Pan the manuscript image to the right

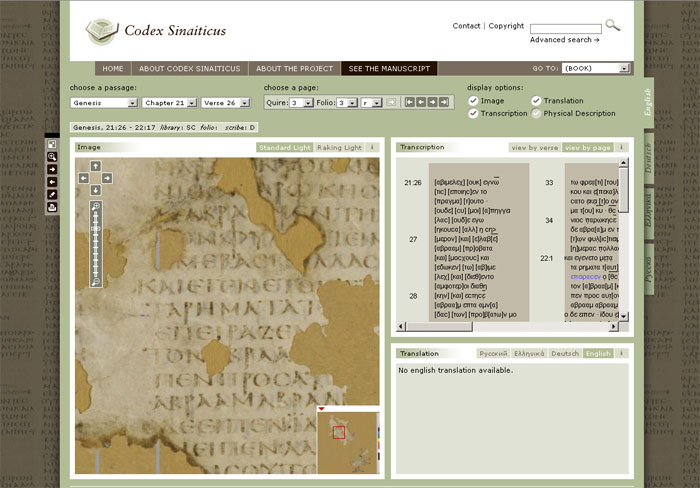pyautogui.click(x=109, y=178)
